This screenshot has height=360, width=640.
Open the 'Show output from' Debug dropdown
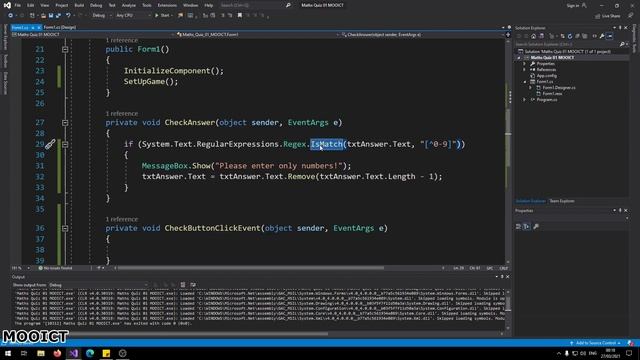coord(98,285)
